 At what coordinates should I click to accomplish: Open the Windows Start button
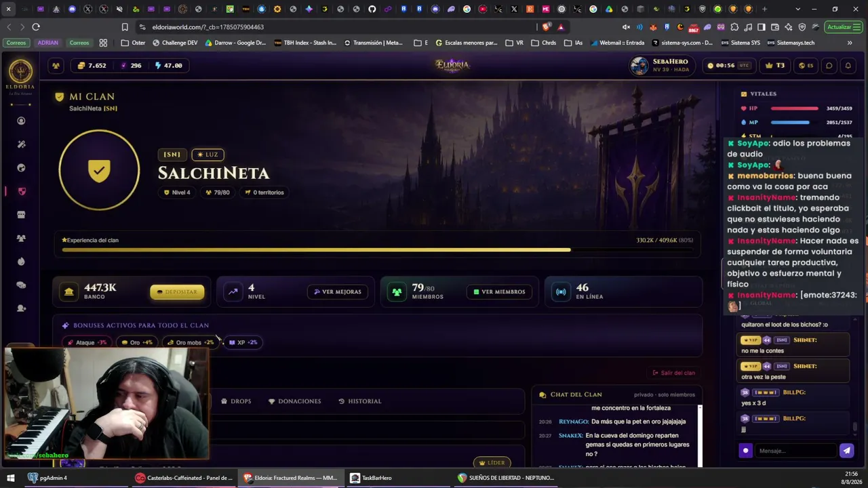tap(10, 478)
